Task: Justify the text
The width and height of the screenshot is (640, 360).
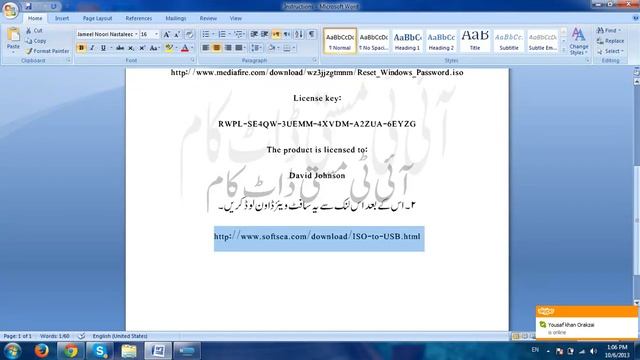Action: [x=239, y=48]
